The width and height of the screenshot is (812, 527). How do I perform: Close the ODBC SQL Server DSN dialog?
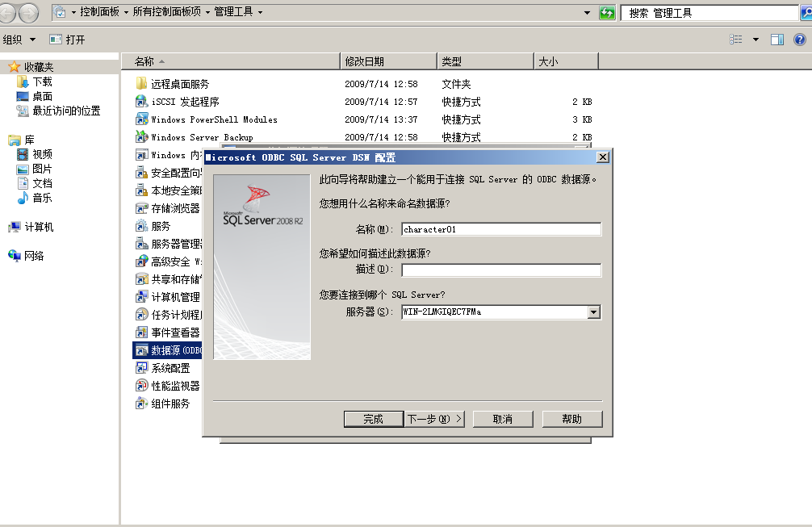602,157
